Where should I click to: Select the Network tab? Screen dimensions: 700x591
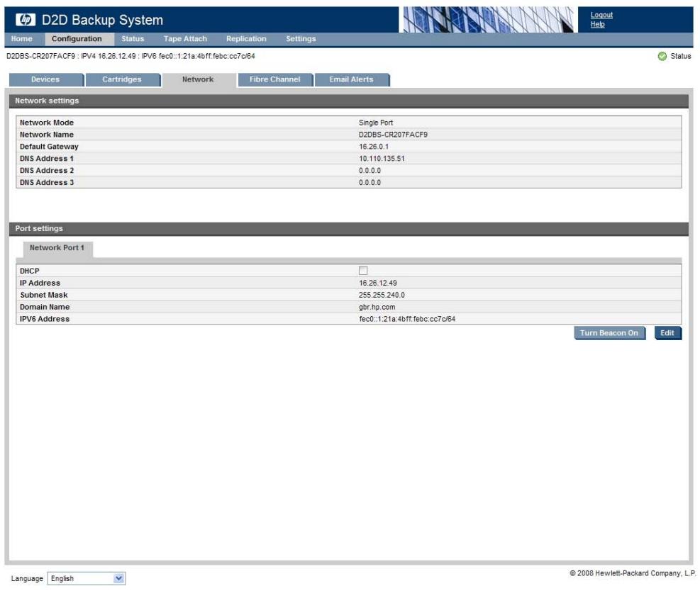[x=198, y=79]
